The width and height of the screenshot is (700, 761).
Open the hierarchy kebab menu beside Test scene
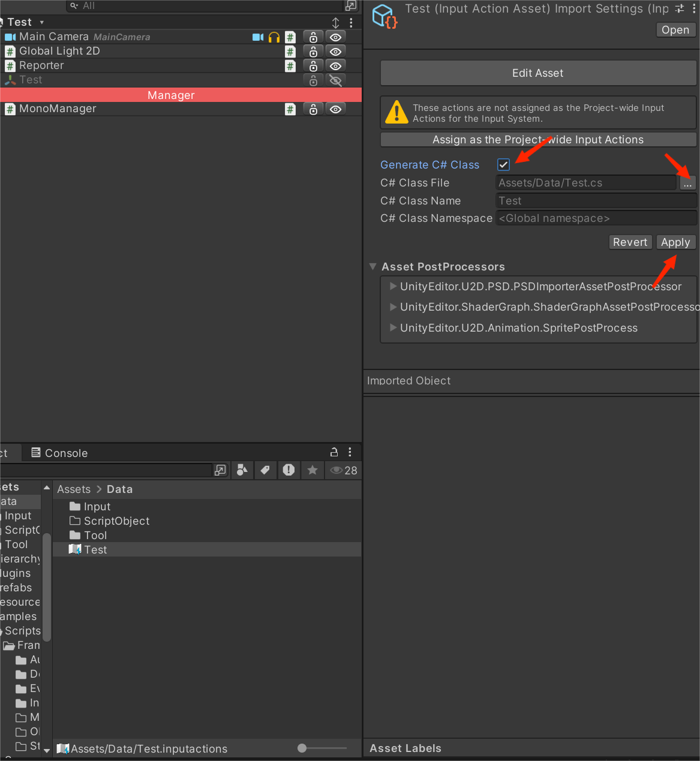[351, 23]
